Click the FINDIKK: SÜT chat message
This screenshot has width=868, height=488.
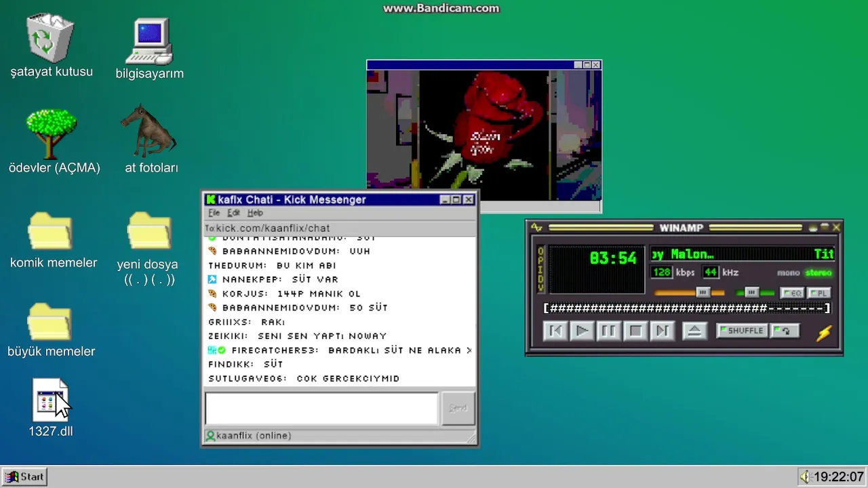pos(245,365)
